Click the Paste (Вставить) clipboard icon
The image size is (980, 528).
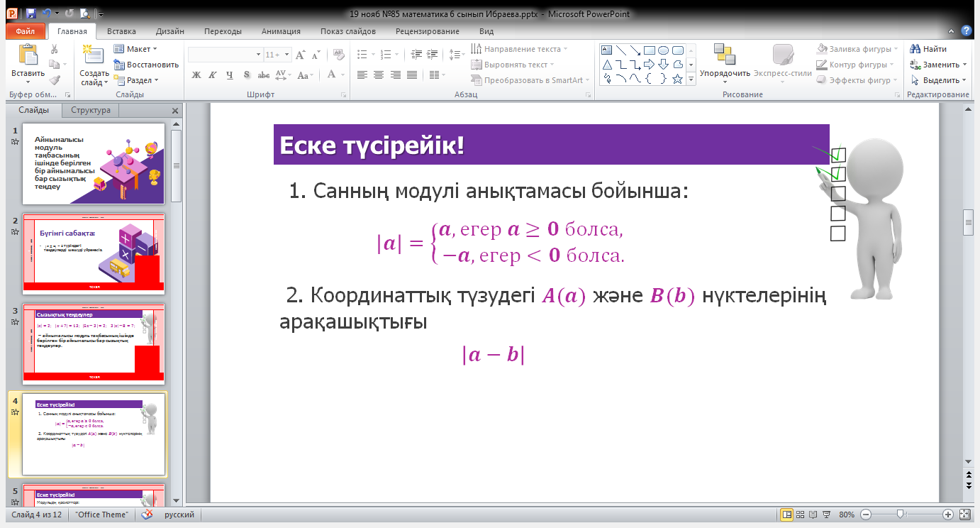pos(28,55)
